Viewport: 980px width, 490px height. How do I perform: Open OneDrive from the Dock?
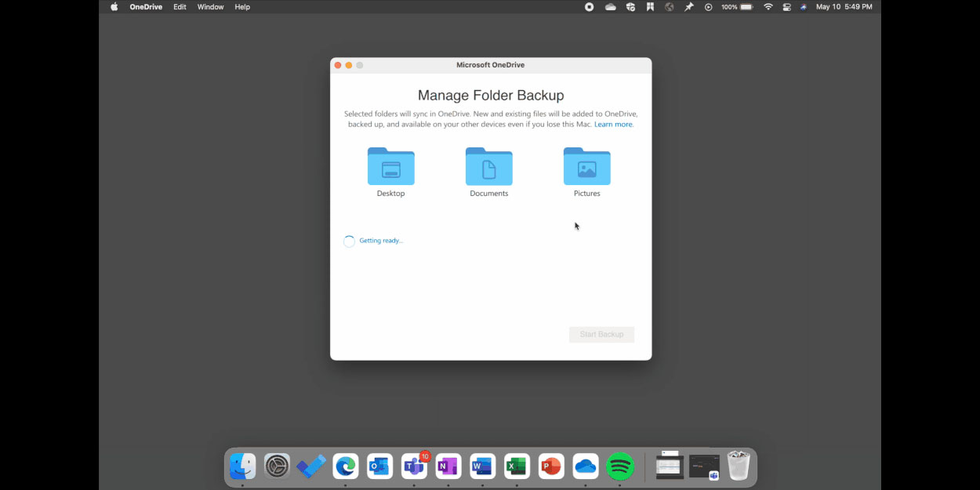586,466
